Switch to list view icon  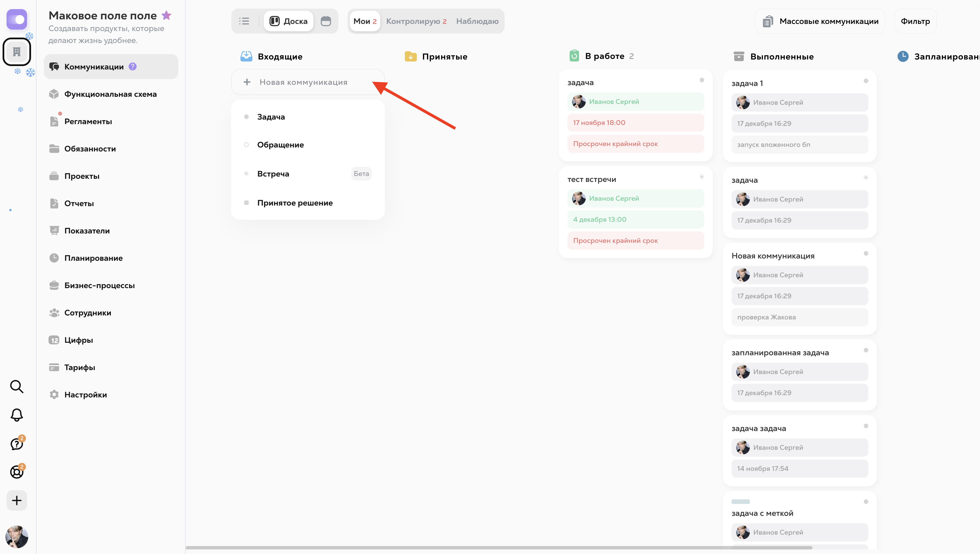[244, 21]
